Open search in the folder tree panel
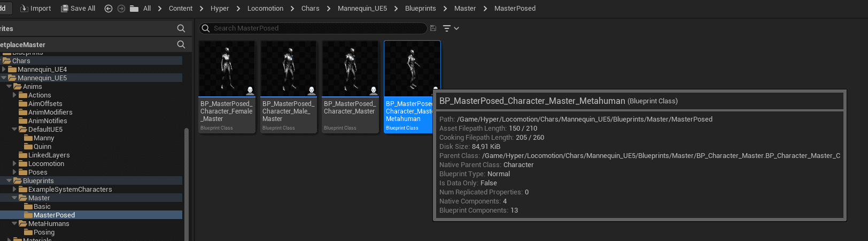The height and width of the screenshot is (241, 868). [181, 44]
